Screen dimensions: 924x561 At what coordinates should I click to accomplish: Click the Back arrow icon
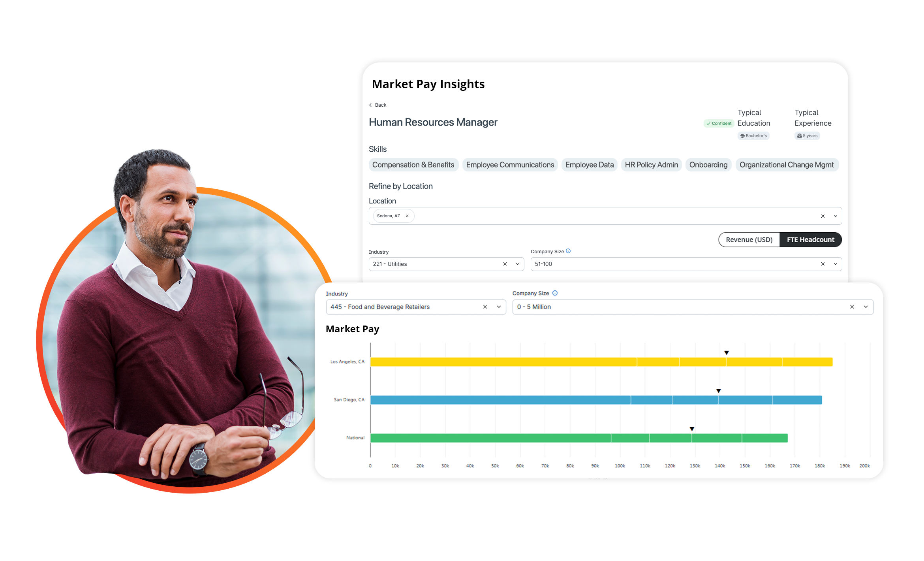(370, 105)
